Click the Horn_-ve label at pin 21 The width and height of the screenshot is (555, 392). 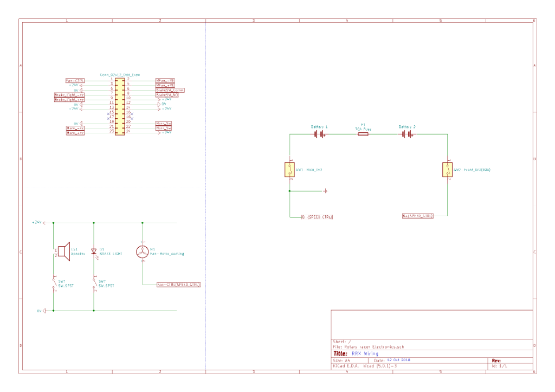(75, 128)
